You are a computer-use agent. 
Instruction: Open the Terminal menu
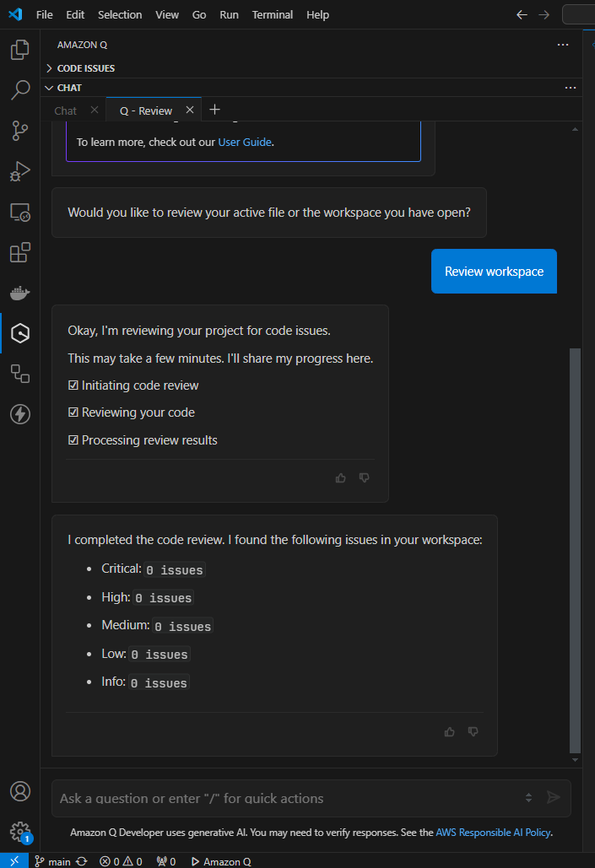(x=273, y=14)
